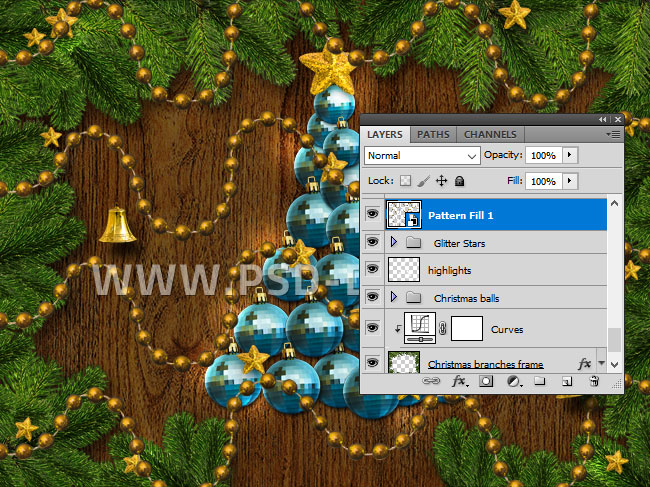Hide the Curves adjustment layer

[372, 328]
